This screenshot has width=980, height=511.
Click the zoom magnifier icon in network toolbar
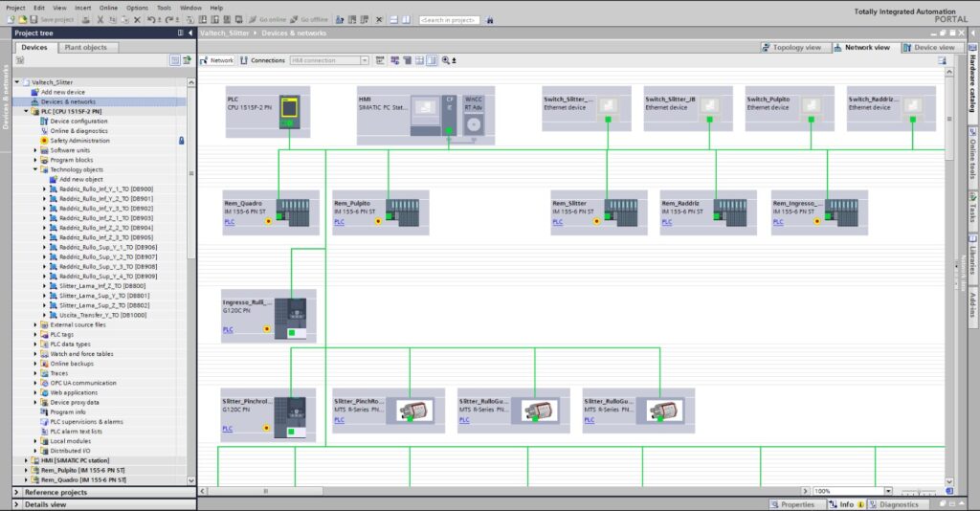tap(446, 60)
